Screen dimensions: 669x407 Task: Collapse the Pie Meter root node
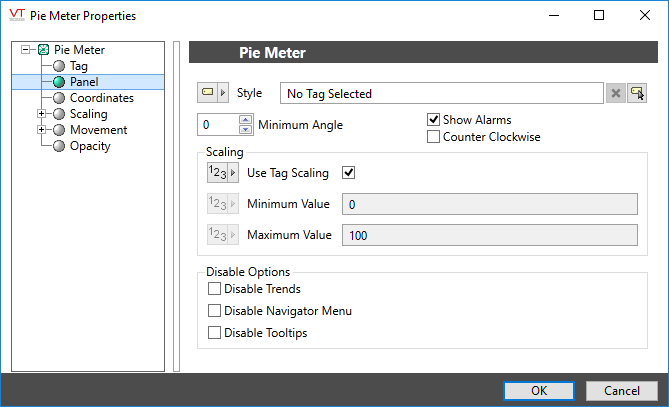(25, 50)
